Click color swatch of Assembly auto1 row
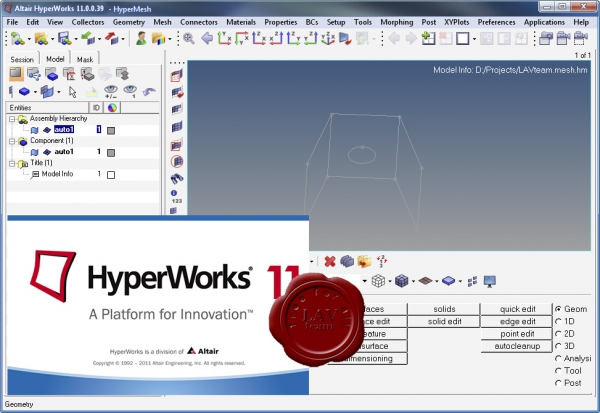The image size is (600, 413). tap(111, 131)
